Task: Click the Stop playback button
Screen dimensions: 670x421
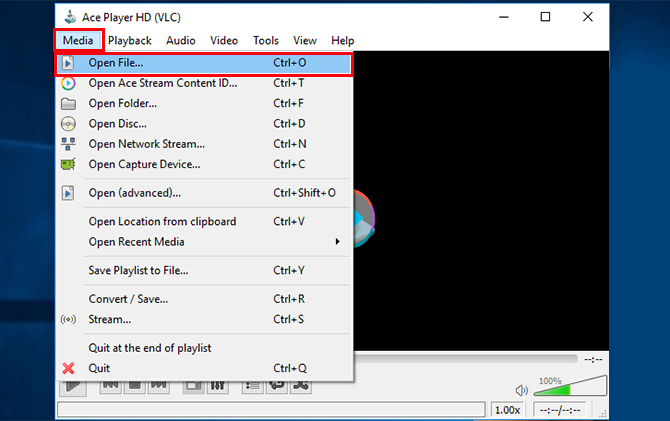Action: click(136, 385)
